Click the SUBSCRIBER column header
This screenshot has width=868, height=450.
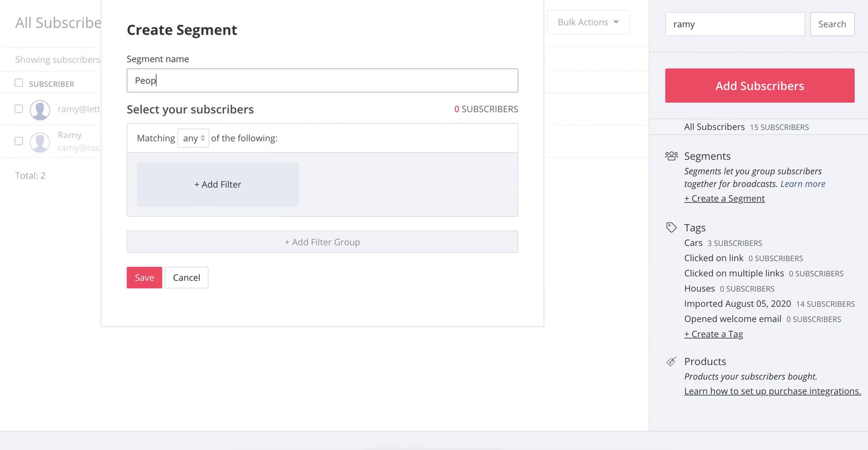click(x=52, y=84)
